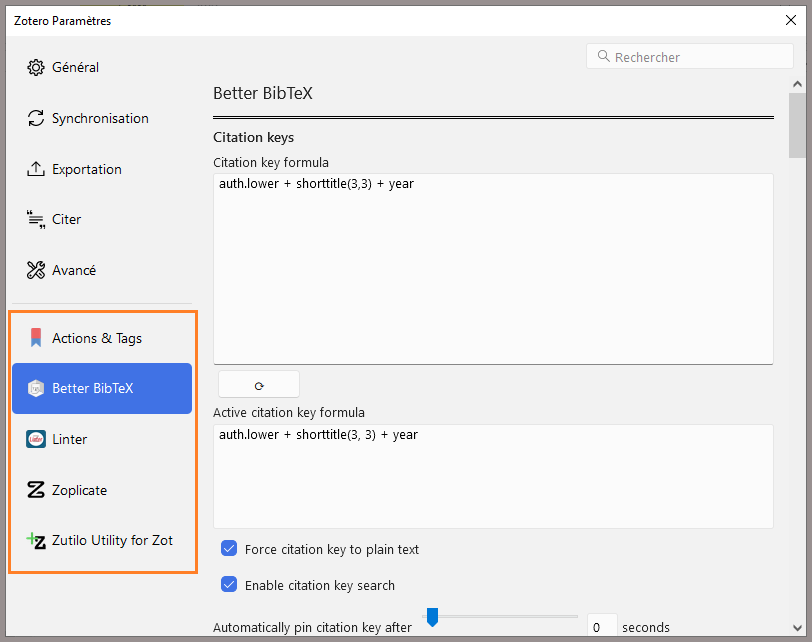This screenshot has height=642, width=812.
Task: Click the seconds value field showing 0
Action: 602,625
